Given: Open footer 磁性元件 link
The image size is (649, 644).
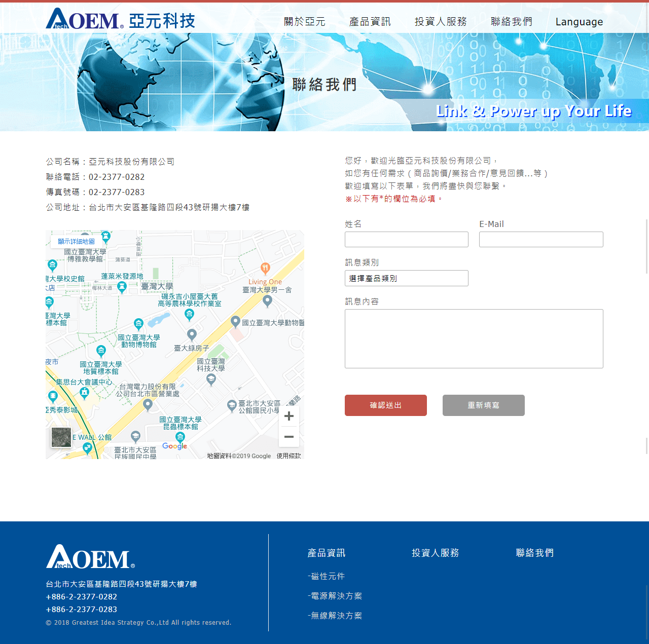Looking at the screenshot, I should pos(326,576).
